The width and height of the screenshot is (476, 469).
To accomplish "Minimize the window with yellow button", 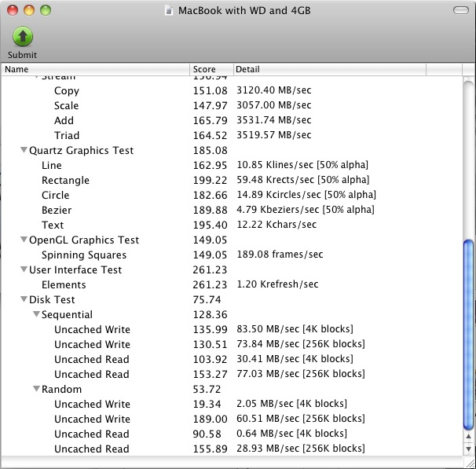I will tap(29, 10).
